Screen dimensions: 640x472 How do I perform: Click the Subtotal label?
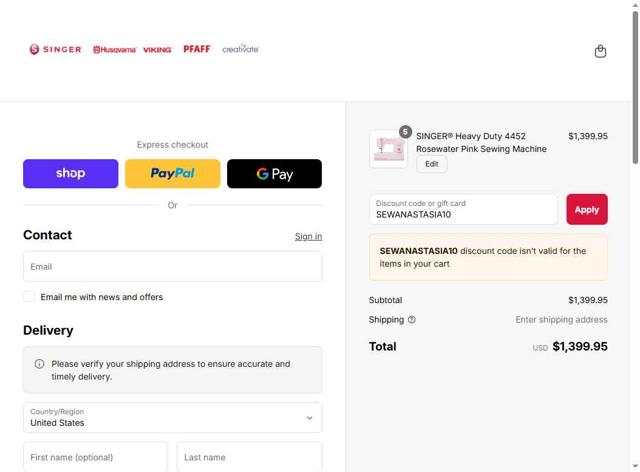[385, 300]
